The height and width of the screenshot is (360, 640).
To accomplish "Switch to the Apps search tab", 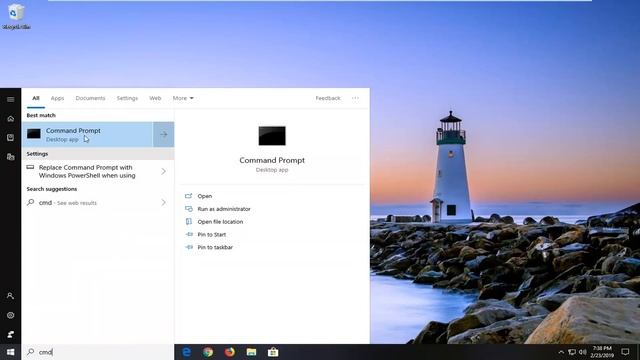I will tap(57, 98).
